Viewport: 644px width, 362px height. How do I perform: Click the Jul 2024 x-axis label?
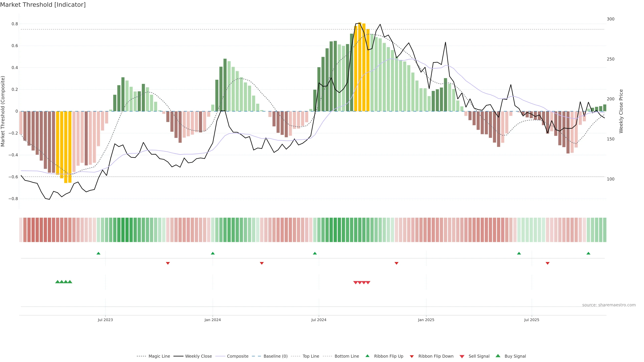coord(319,320)
